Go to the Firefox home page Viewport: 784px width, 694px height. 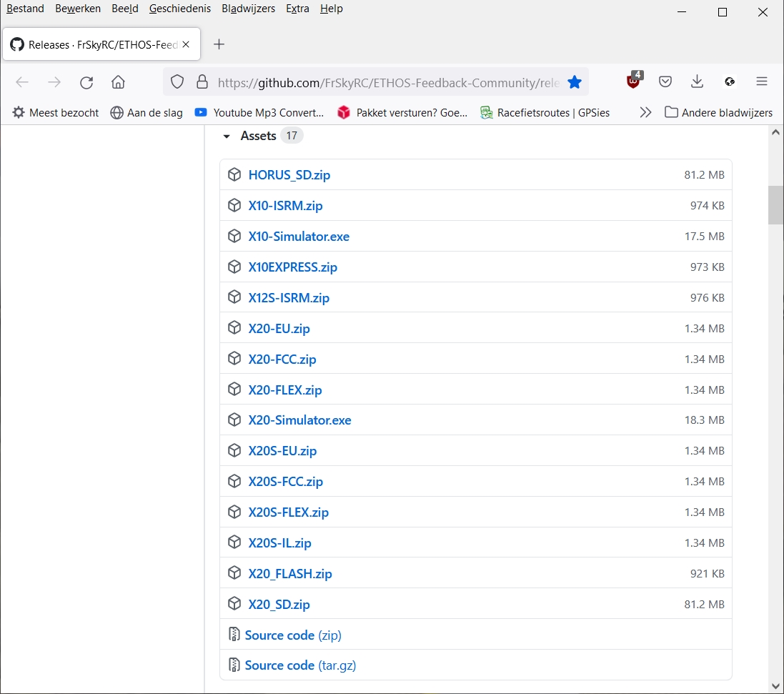click(x=118, y=82)
